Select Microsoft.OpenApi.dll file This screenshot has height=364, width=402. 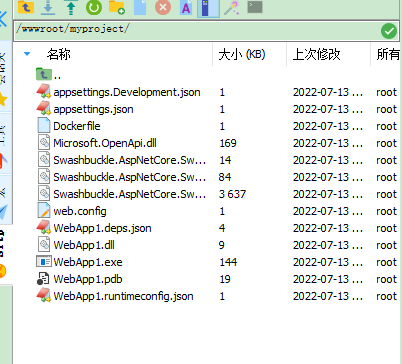coord(105,143)
